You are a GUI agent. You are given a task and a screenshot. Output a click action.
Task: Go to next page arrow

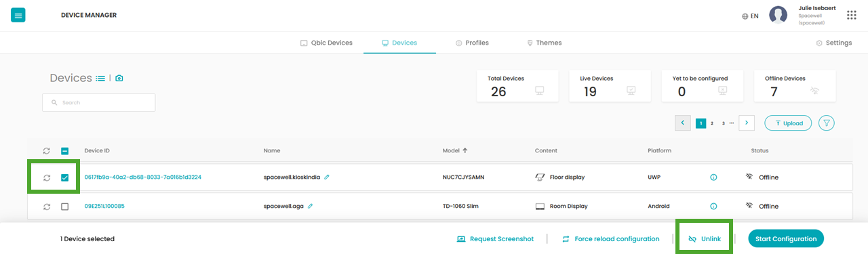tap(747, 123)
